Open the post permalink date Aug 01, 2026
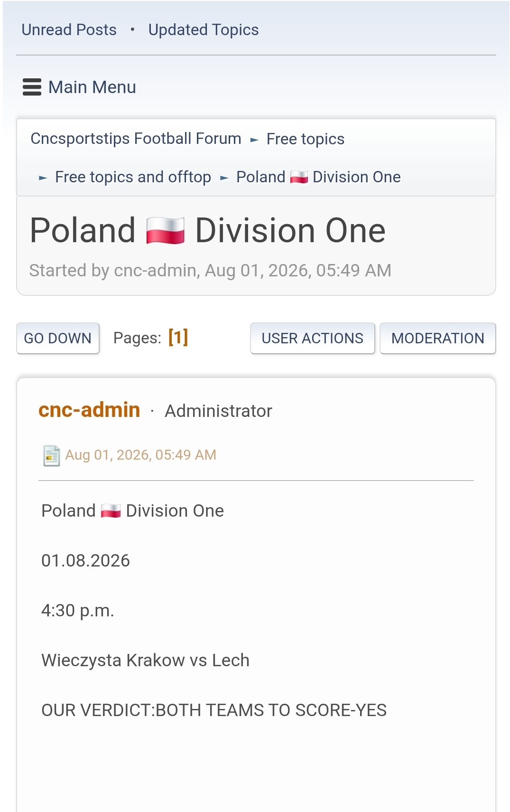This screenshot has height=812, width=510. pos(140,455)
